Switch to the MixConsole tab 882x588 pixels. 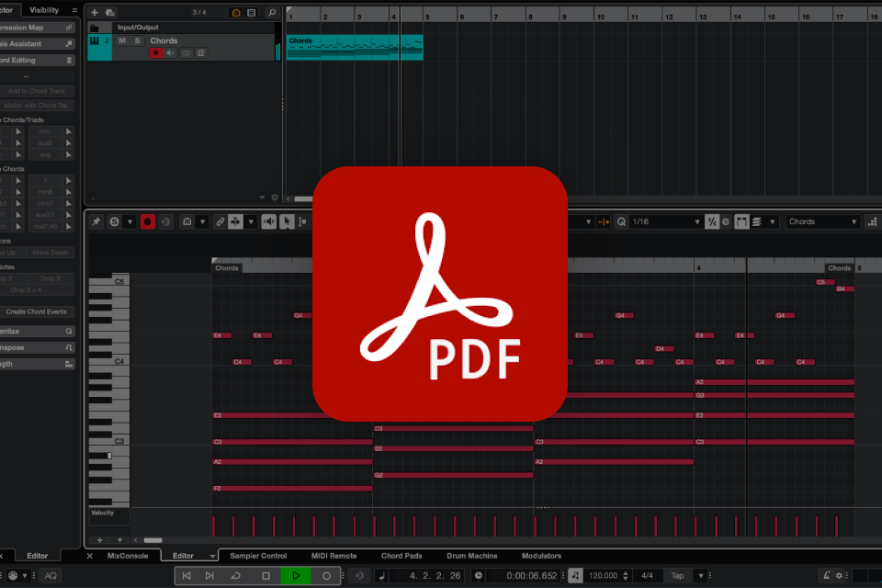coord(128,556)
